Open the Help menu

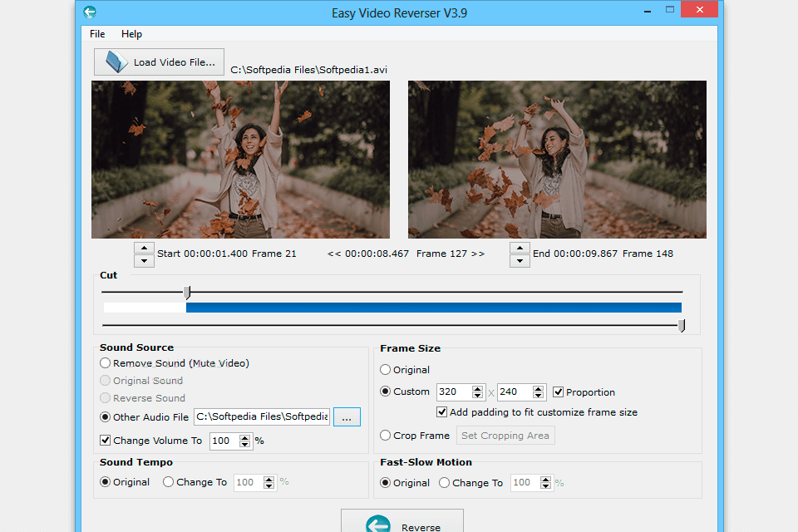coord(131,34)
